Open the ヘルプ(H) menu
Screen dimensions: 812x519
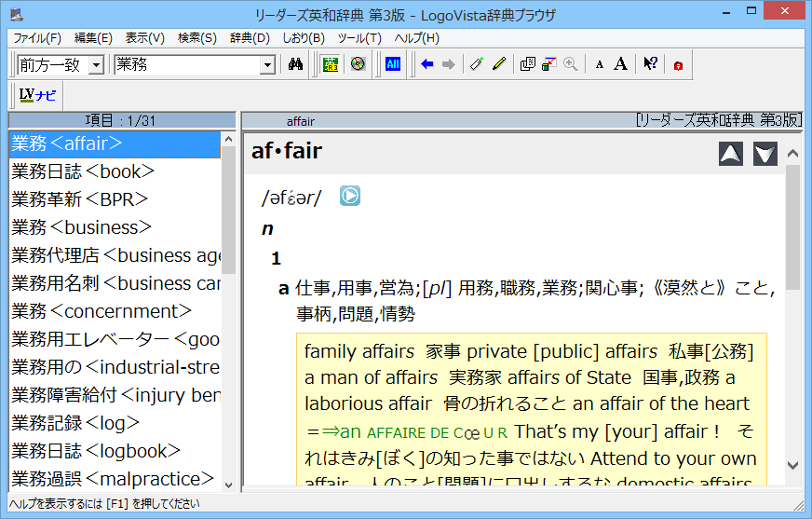[417, 38]
